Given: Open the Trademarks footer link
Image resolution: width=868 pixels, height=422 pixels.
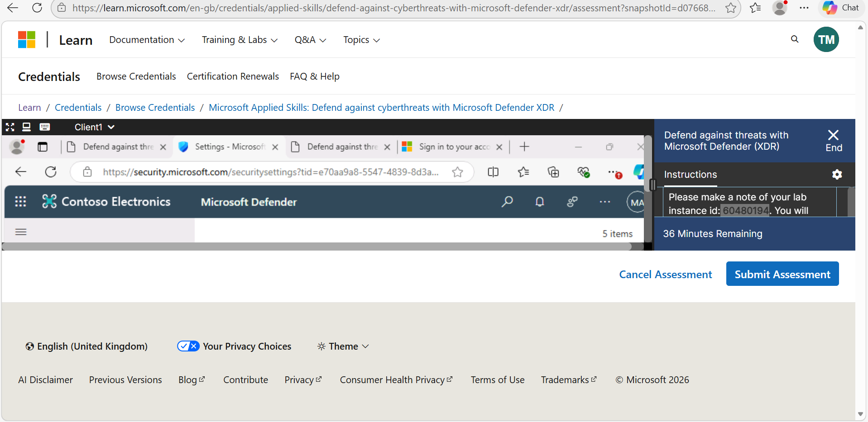Looking at the screenshot, I should pyautogui.click(x=569, y=380).
